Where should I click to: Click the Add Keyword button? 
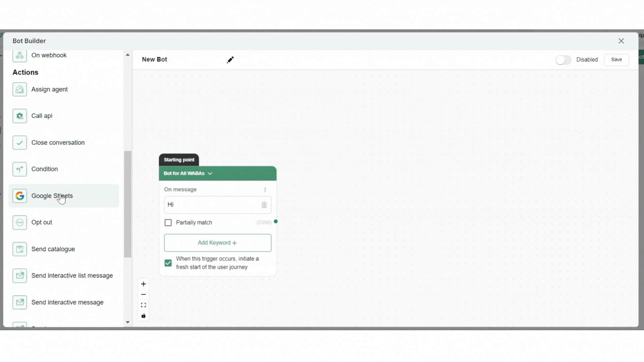click(217, 243)
